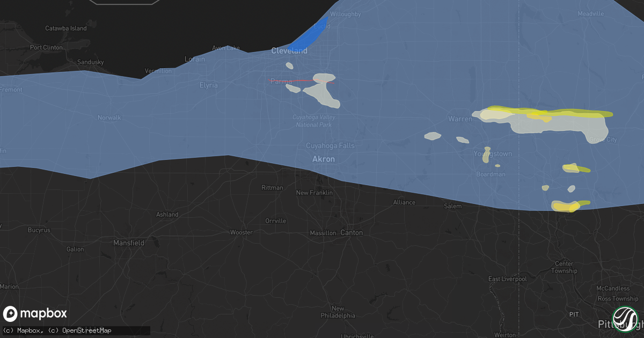The image size is (644, 338).
Task: Select the Vermilion label
Action: (158, 71)
